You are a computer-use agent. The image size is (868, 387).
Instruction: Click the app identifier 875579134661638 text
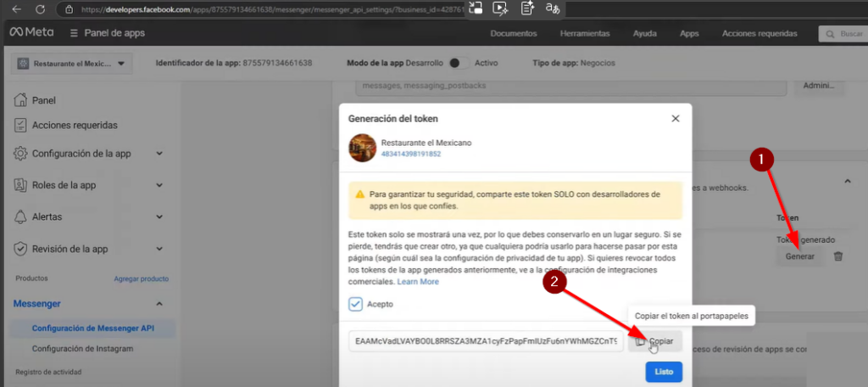tap(278, 63)
